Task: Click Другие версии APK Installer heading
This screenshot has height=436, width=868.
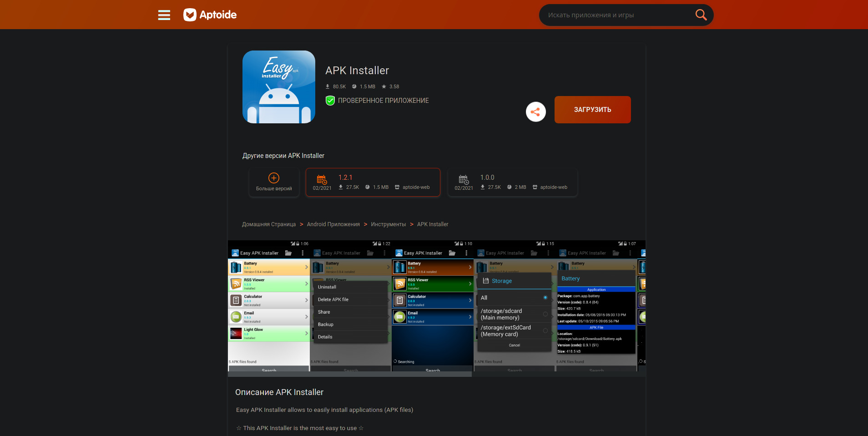Action: pos(283,156)
